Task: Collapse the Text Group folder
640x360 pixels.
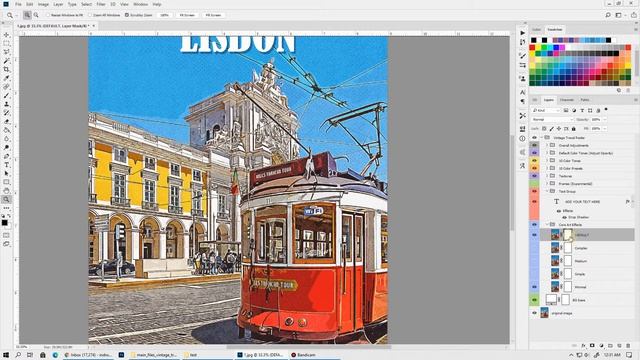Action: 547,191
